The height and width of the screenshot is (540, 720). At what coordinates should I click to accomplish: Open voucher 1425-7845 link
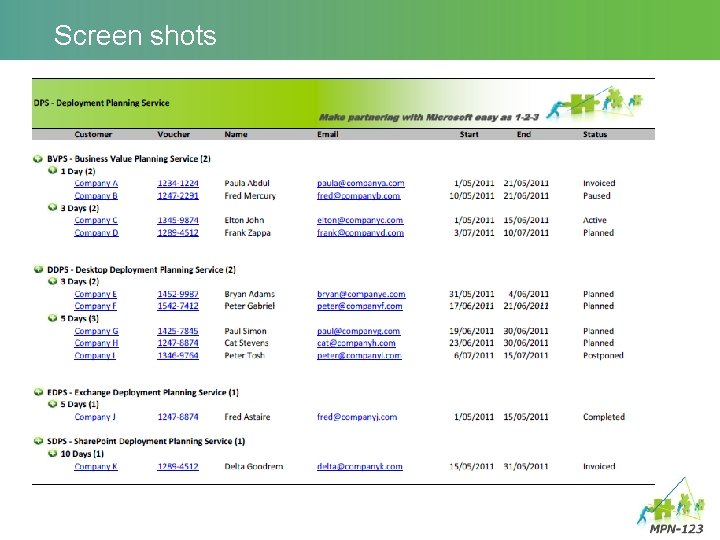pyautogui.click(x=178, y=331)
